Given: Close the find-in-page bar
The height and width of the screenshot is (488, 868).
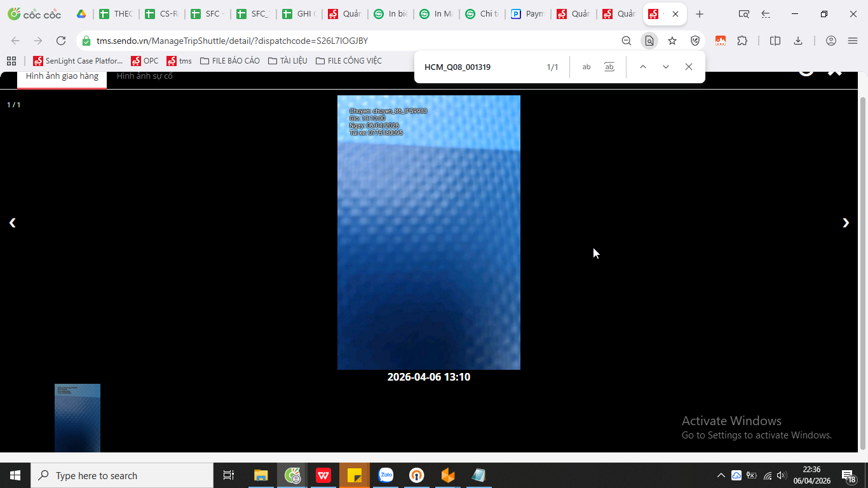Looking at the screenshot, I should click(x=688, y=67).
